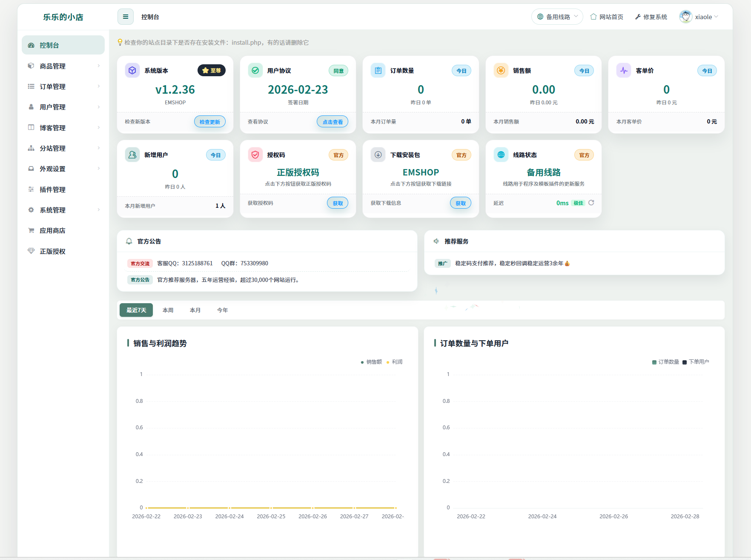Click the 检查更新 button
This screenshot has width=751, height=560.
[209, 121]
